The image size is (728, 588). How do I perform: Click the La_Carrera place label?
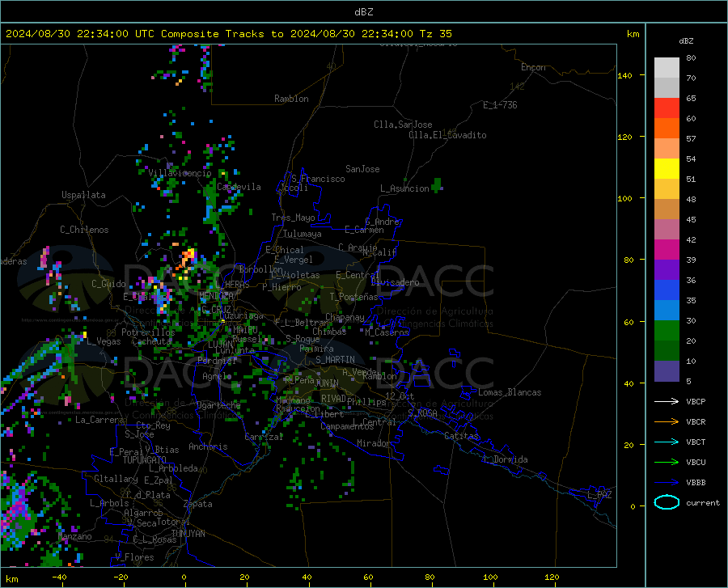(x=99, y=420)
